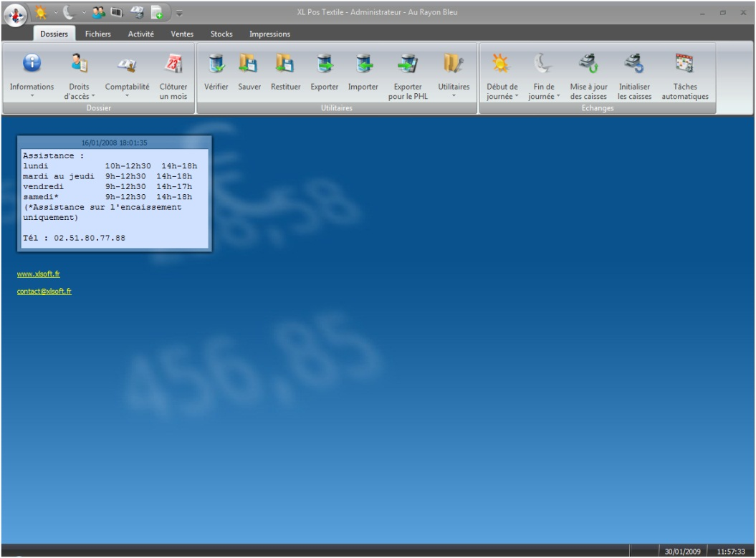Click Exporter pour le PHL

coord(408,66)
